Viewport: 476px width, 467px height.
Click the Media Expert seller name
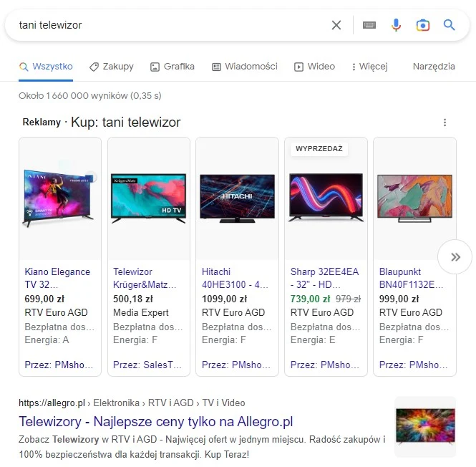pyautogui.click(x=140, y=313)
